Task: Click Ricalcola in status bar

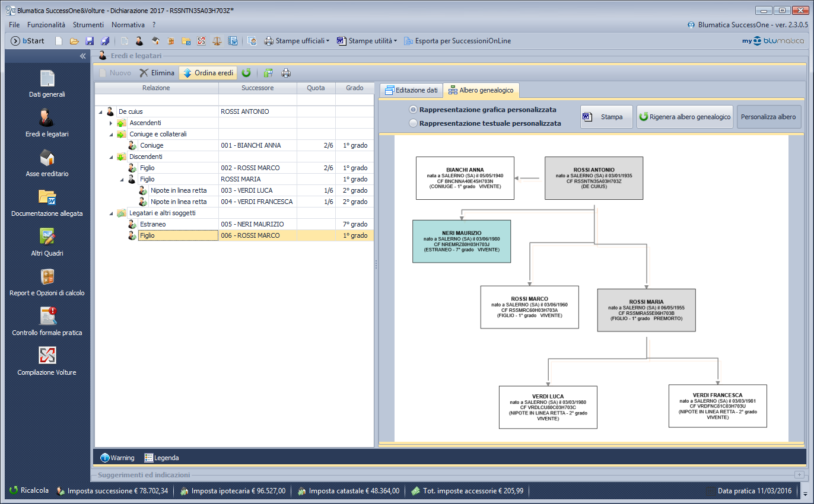Action: pos(29,490)
